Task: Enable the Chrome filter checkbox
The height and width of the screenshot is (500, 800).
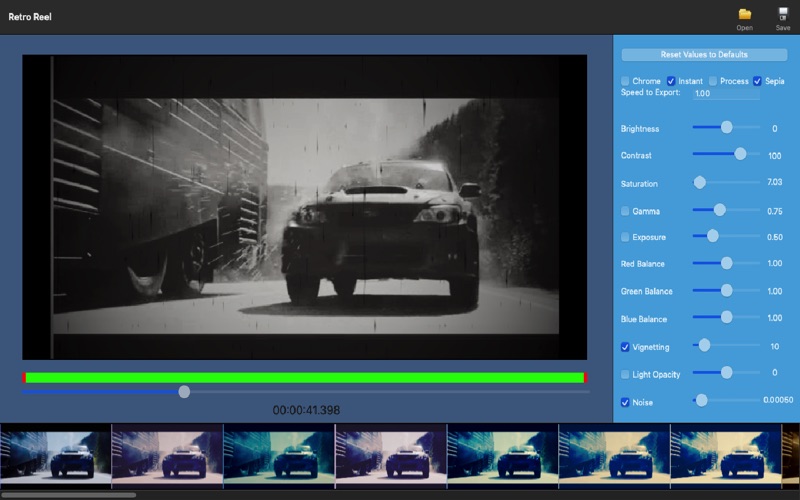Action: point(625,81)
